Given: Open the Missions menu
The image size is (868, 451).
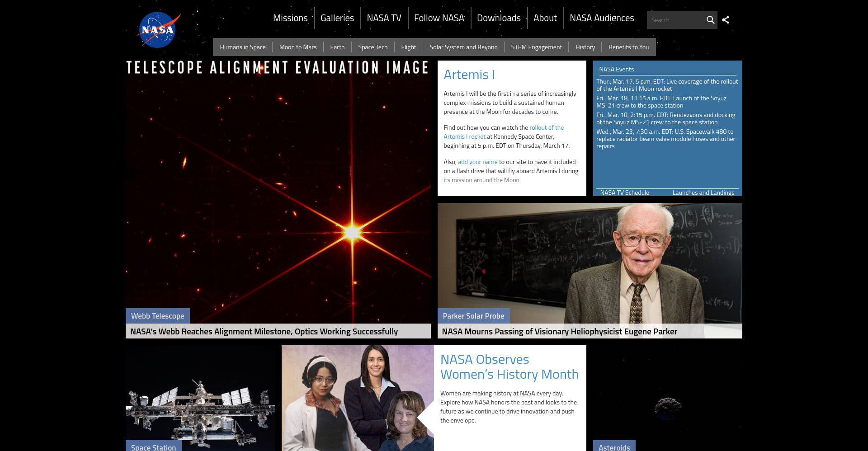Looking at the screenshot, I should click(290, 18).
